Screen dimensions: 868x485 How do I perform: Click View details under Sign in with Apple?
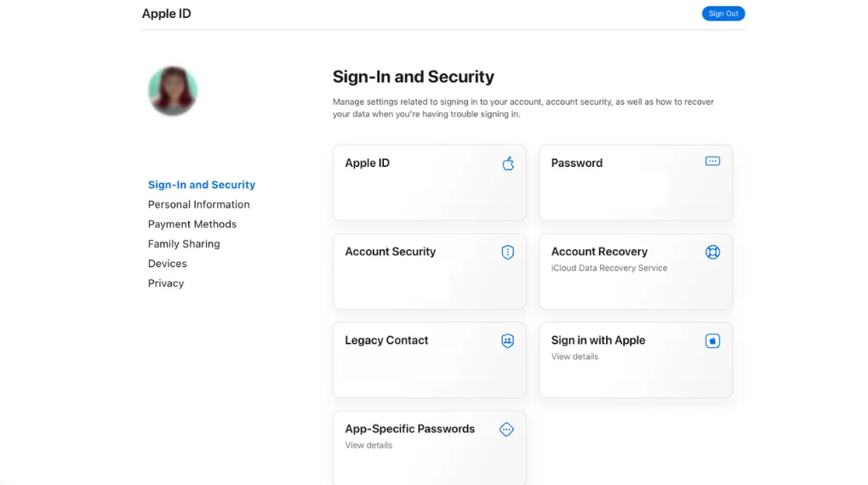coord(574,357)
